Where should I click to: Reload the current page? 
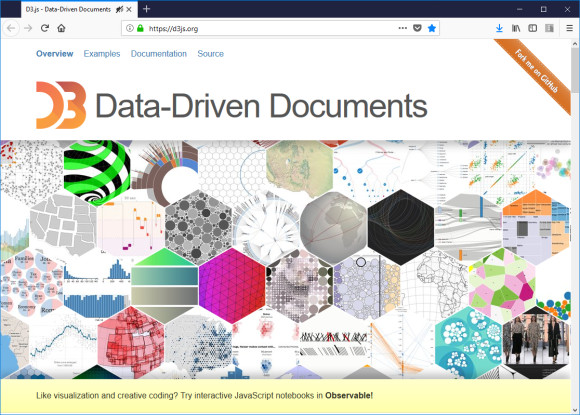pos(45,28)
